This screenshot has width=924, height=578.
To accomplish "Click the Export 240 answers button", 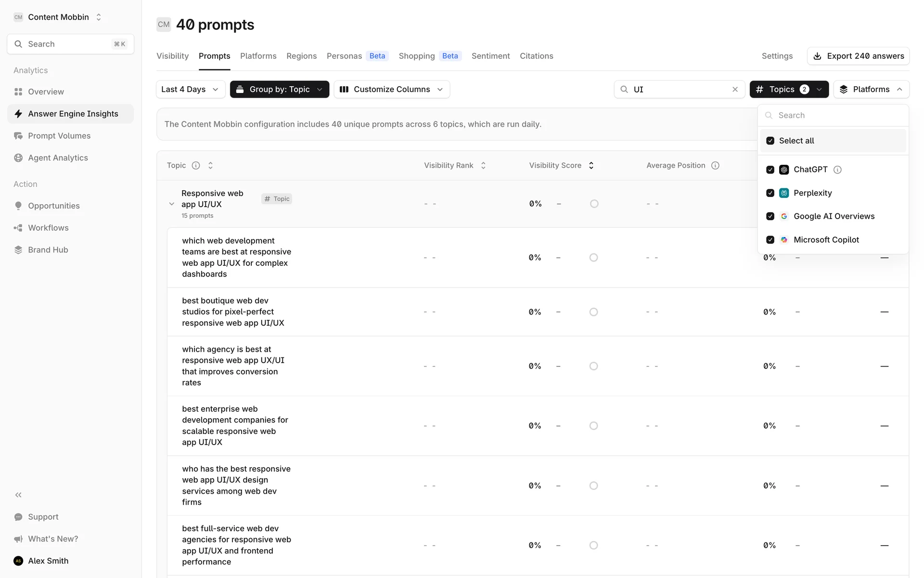I will (x=858, y=56).
